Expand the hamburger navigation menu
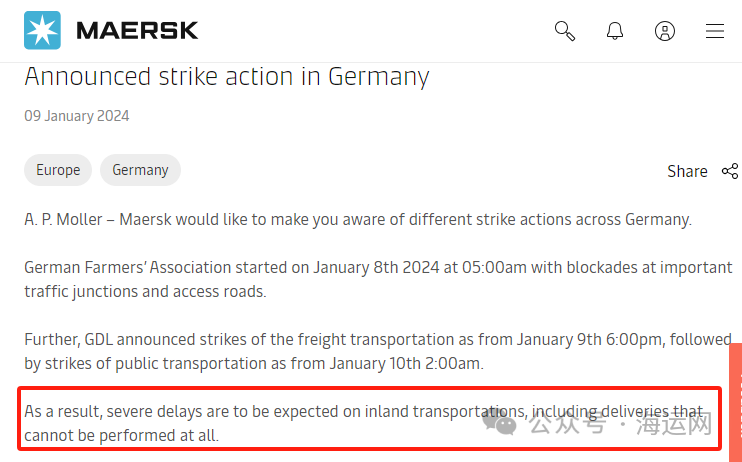The image size is (742, 462). point(715,31)
